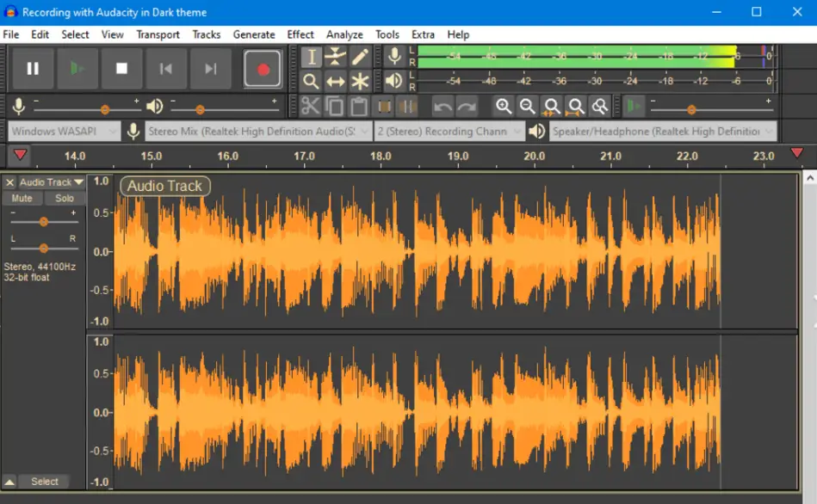Click the Audio Track clip name label
817x504 pixels.
click(164, 186)
